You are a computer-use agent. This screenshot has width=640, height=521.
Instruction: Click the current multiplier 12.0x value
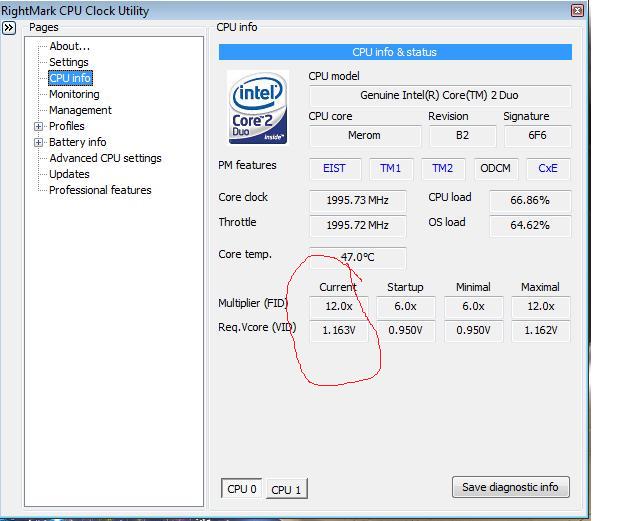339,307
